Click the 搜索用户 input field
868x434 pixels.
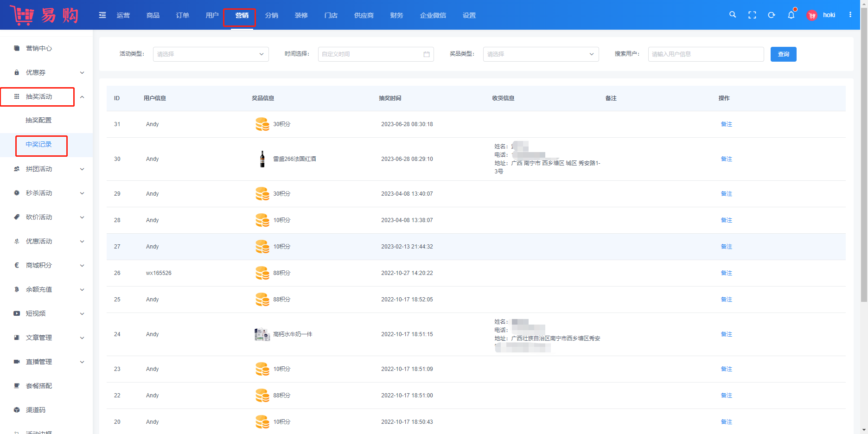pyautogui.click(x=706, y=54)
